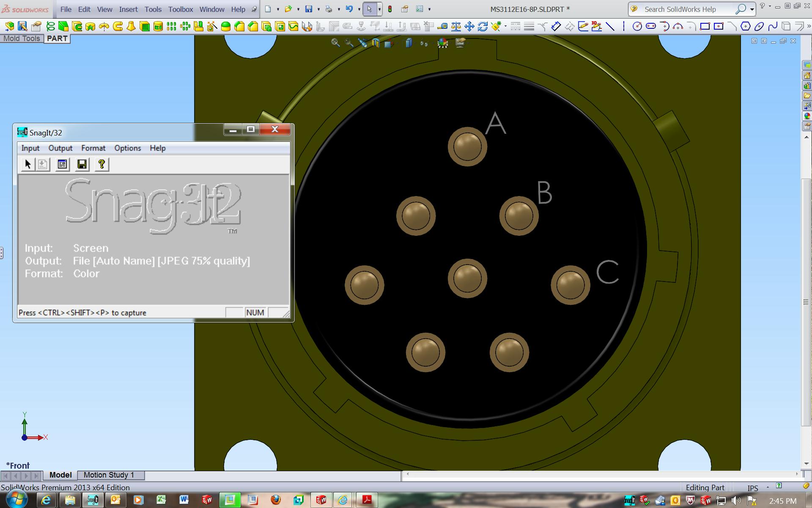The image size is (812, 508).
Task: Switch to the Mold Tools tab
Action: [22, 39]
